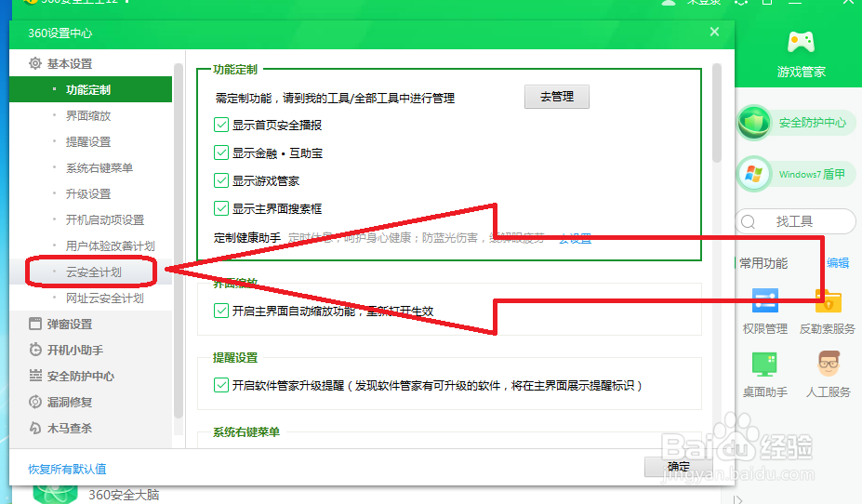
Task: Click the 去管理 button
Action: coord(556,96)
